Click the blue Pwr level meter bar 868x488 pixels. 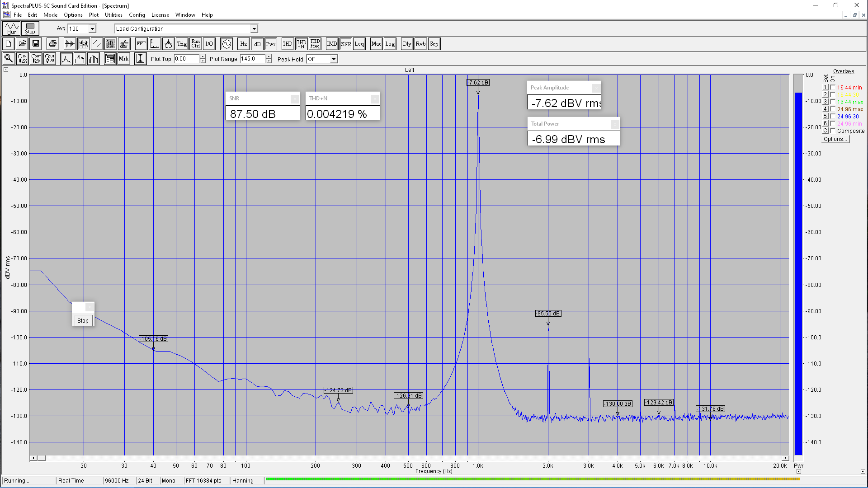(x=798, y=273)
